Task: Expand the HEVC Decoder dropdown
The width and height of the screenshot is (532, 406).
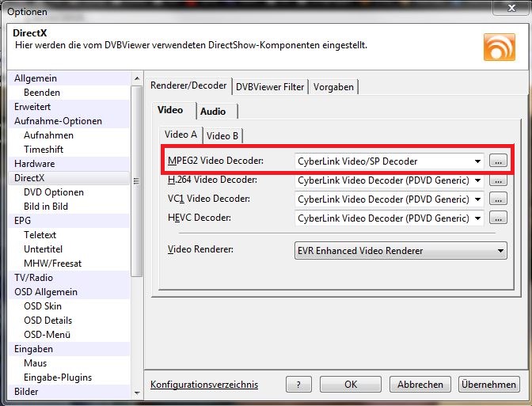Action: point(477,218)
